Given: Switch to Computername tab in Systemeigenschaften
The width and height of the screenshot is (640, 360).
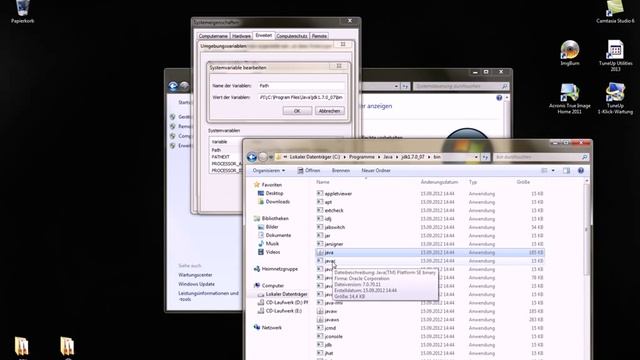Looking at the screenshot, I should pos(213,36).
